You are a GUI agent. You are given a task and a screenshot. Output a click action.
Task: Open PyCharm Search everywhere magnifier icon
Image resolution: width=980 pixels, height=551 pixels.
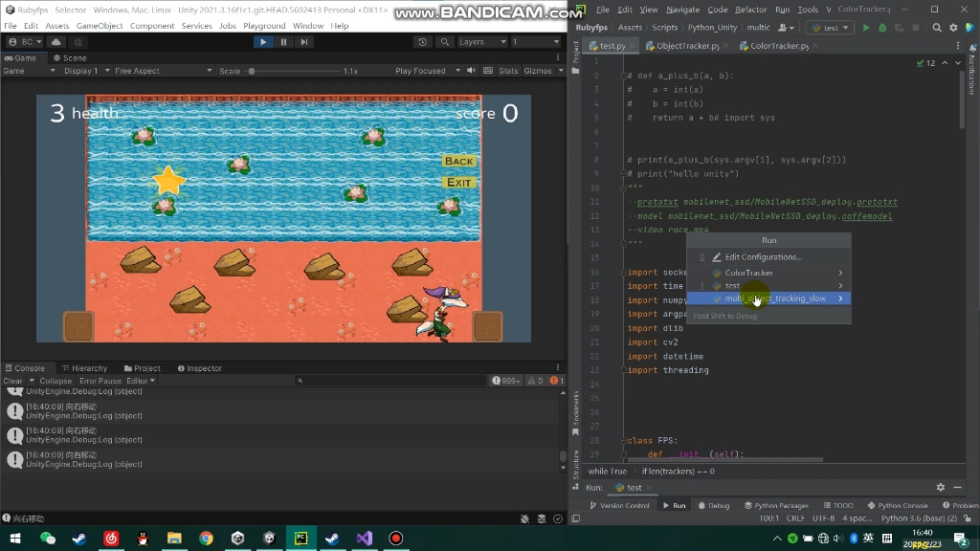[x=938, y=28]
